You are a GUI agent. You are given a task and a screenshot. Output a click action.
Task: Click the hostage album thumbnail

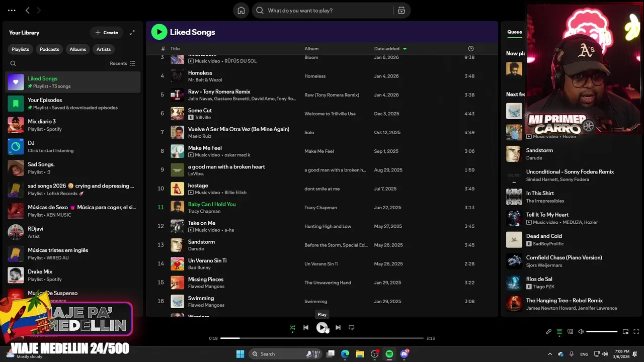[x=177, y=189]
